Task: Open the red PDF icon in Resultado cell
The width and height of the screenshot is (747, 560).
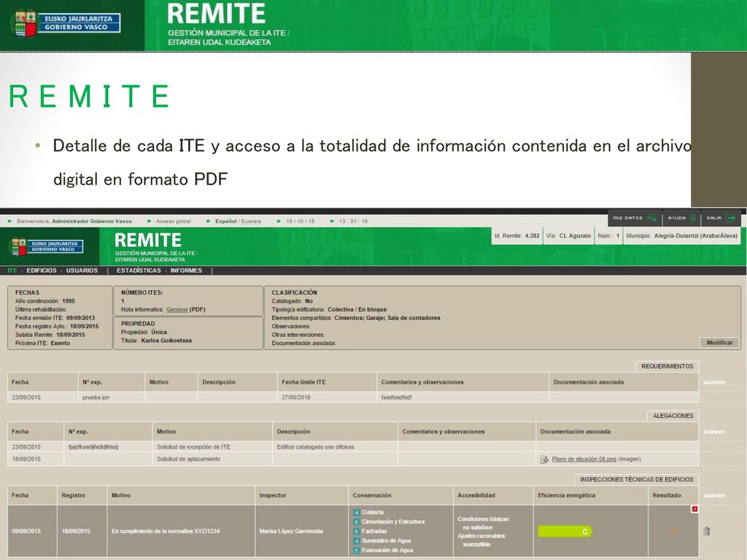Action: click(x=694, y=509)
